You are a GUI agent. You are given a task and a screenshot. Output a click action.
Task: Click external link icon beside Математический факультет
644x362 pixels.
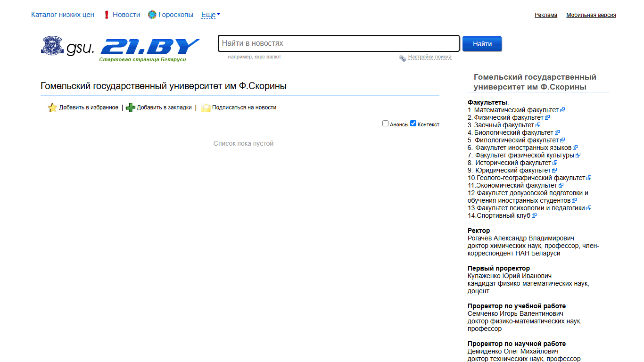tap(562, 110)
